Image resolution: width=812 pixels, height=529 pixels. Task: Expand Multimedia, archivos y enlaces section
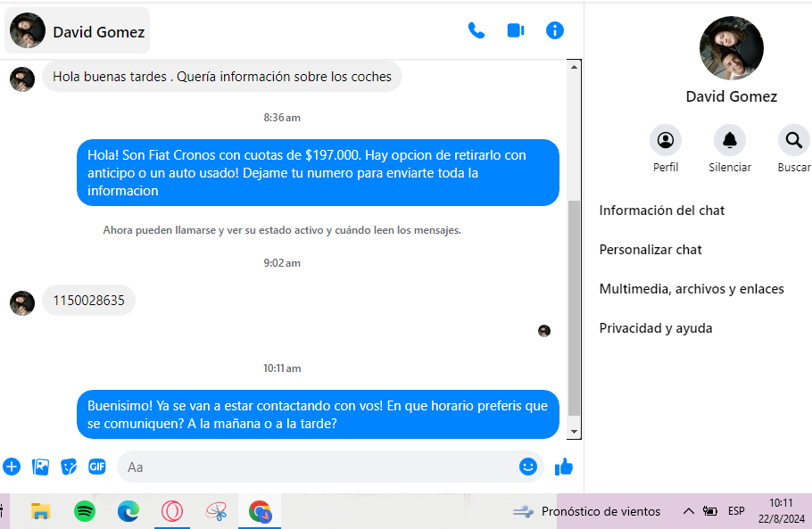coord(692,289)
